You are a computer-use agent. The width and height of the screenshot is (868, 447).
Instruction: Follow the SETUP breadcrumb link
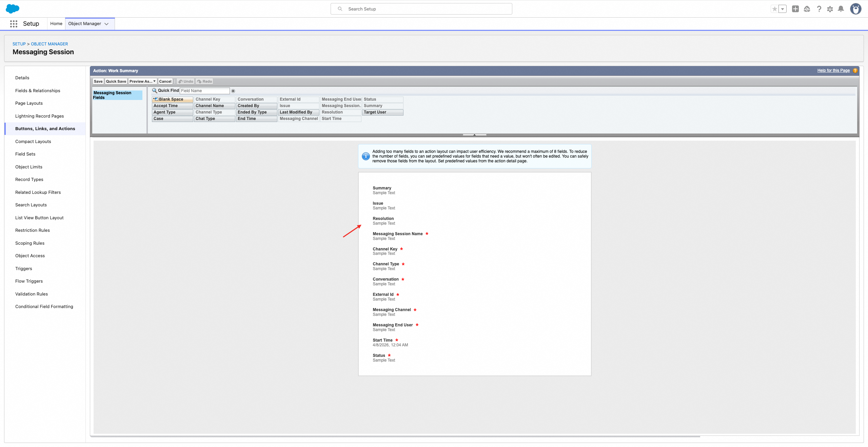19,44
